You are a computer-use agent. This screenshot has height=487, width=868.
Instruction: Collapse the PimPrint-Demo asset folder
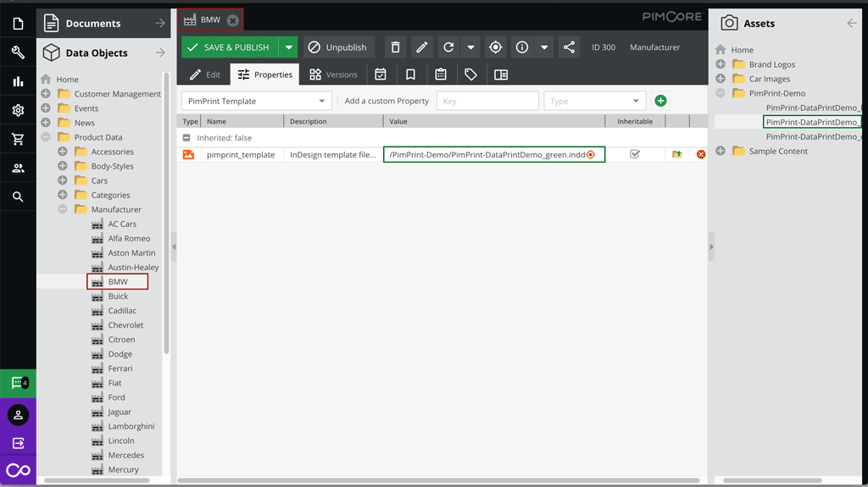pyautogui.click(x=721, y=93)
